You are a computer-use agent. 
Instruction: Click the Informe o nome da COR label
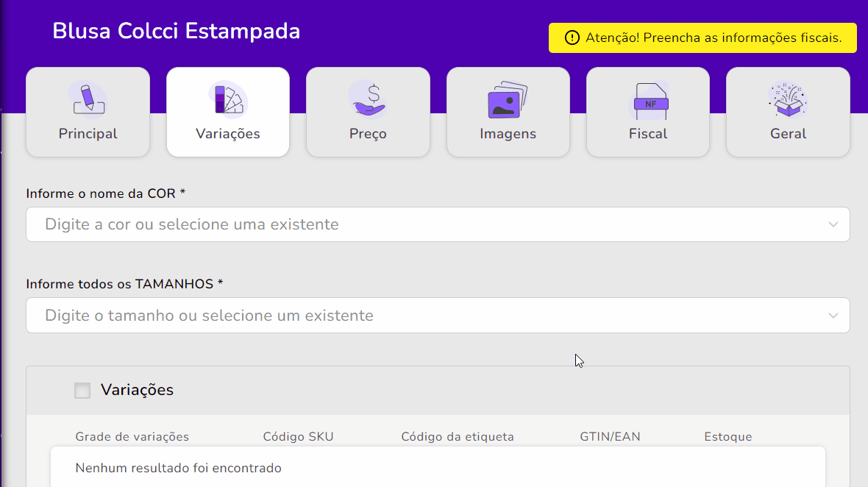click(106, 193)
